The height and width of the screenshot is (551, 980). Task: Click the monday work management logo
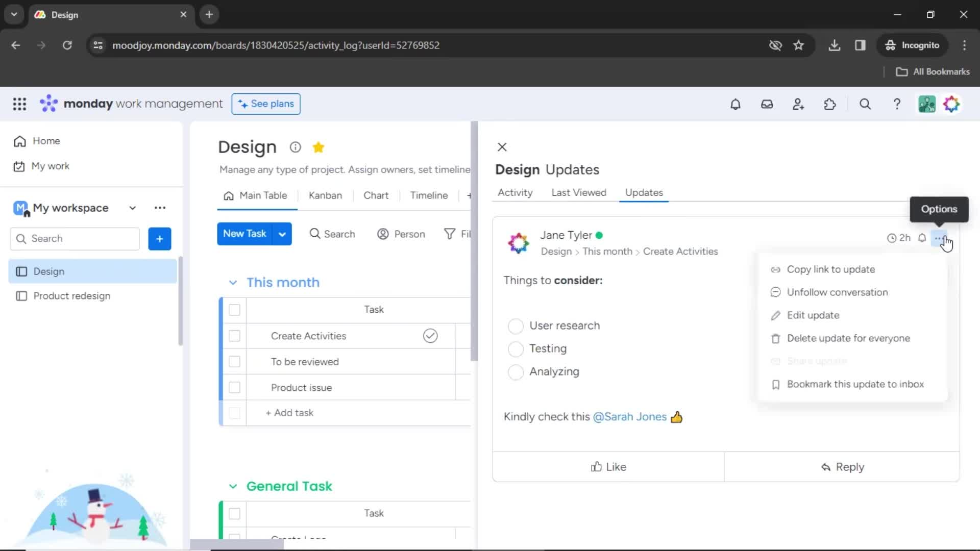pos(131,104)
